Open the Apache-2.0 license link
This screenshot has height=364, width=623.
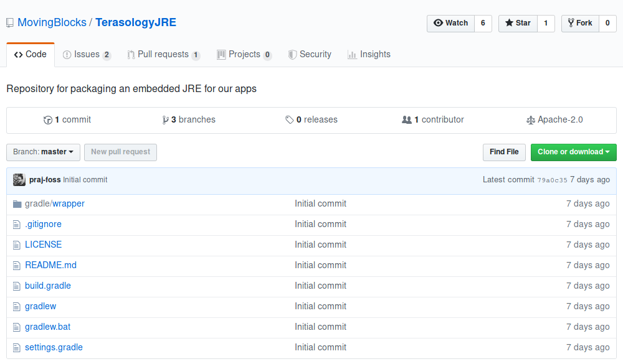[x=554, y=120]
